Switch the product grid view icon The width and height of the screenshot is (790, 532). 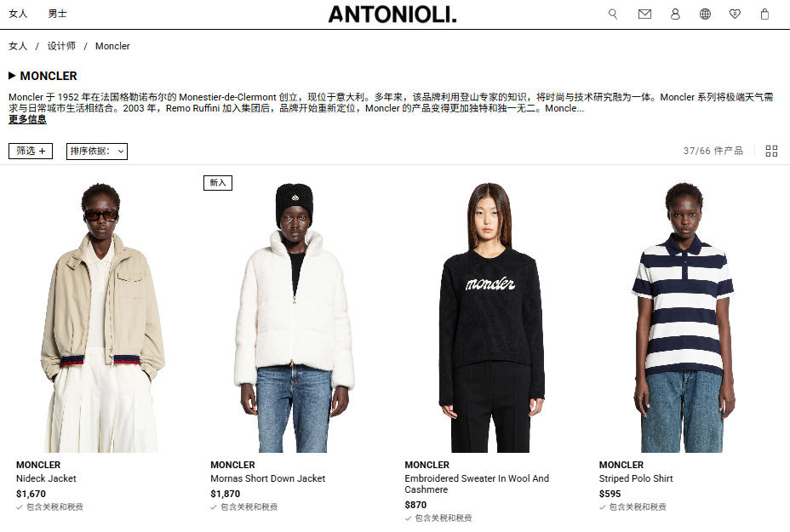pos(771,152)
